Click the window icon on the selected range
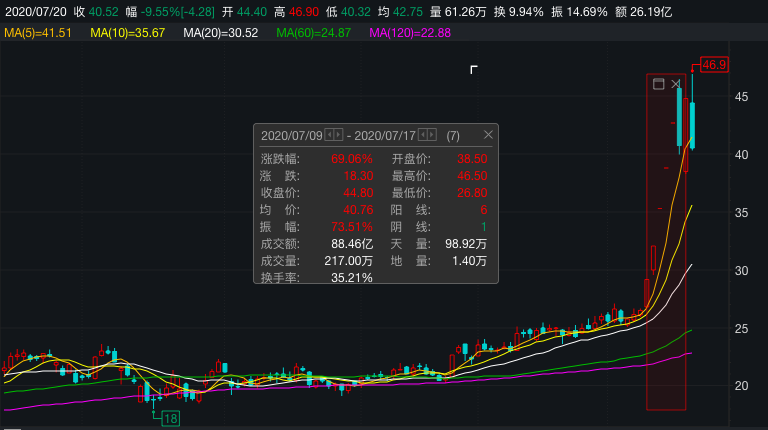Viewport: 768px width, 430px height. [659, 85]
